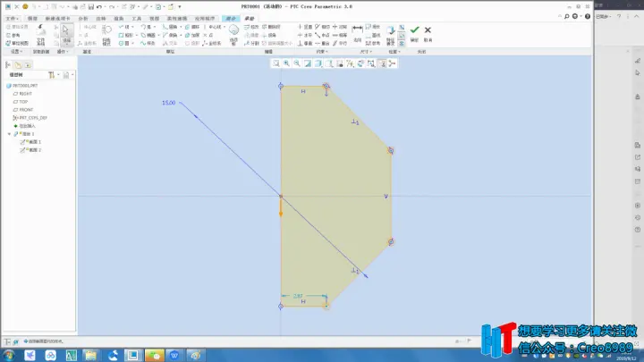This screenshot has width=644, height=362.
Task: Collapse the blend feature node in model tree
Action: click(10, 134)
